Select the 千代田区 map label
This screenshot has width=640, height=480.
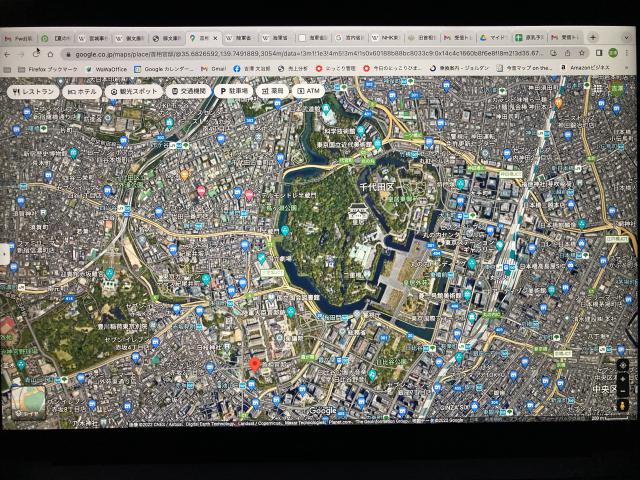point(376,187)
